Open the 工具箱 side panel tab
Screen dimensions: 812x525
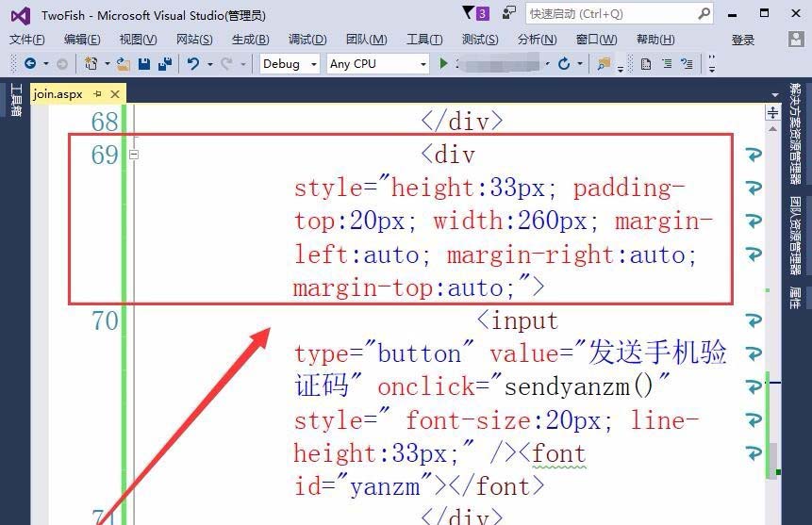click(15, 100)
